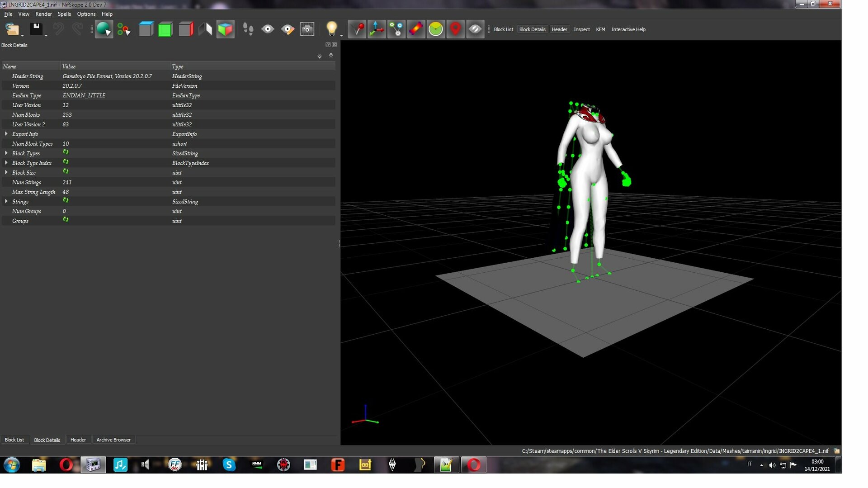Expand the Block Types row

coord(6,153)
